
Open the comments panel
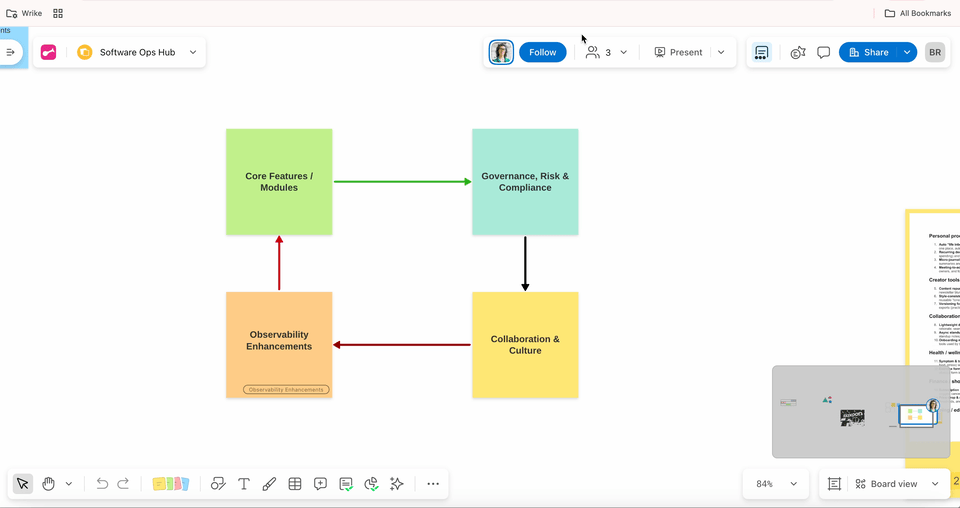click(824, 53)
